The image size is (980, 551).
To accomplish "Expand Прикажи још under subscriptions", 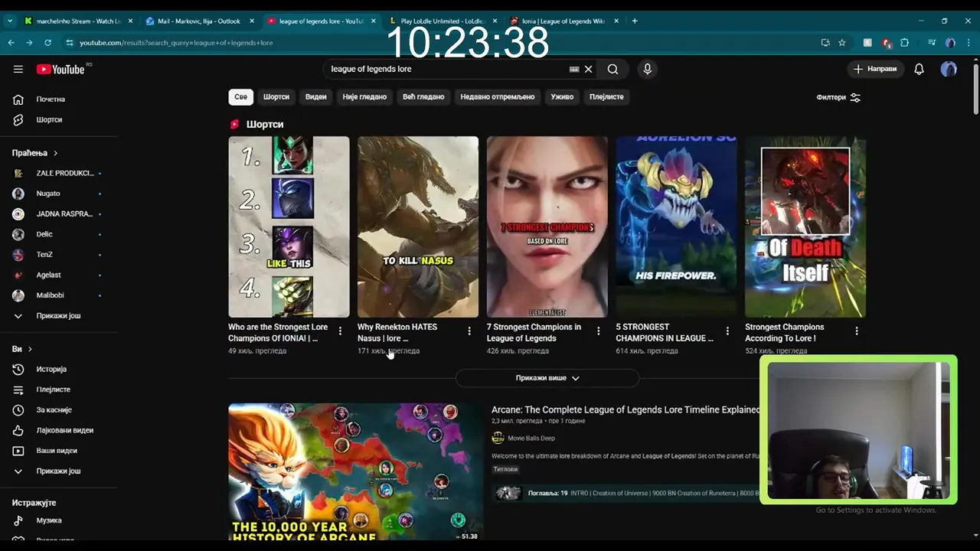I will 58,316.
